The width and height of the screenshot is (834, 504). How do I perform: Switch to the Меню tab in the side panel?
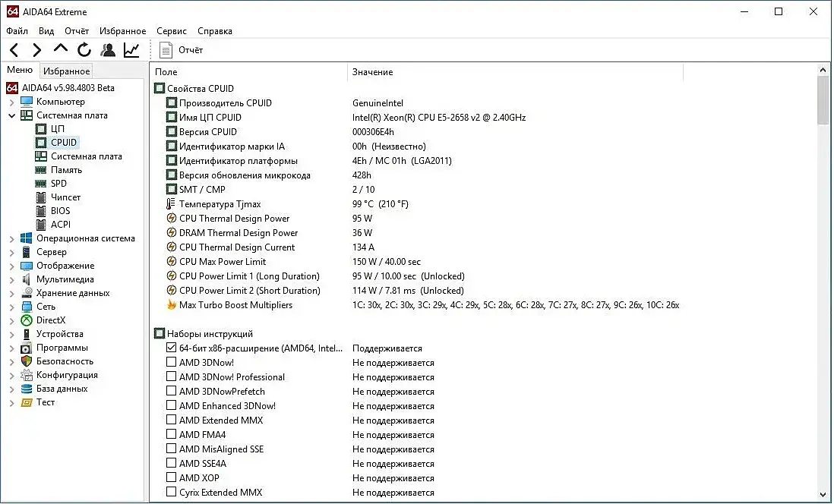[20, 70]
